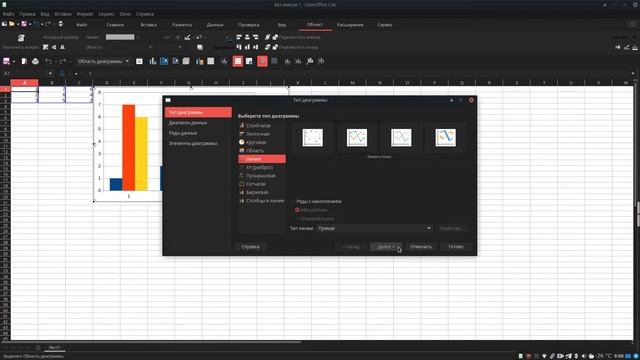Image resolution: width=640 pixels, height=360 pixels.
Task: Click the Function wizard fx icon
Action: pos(62,73)
